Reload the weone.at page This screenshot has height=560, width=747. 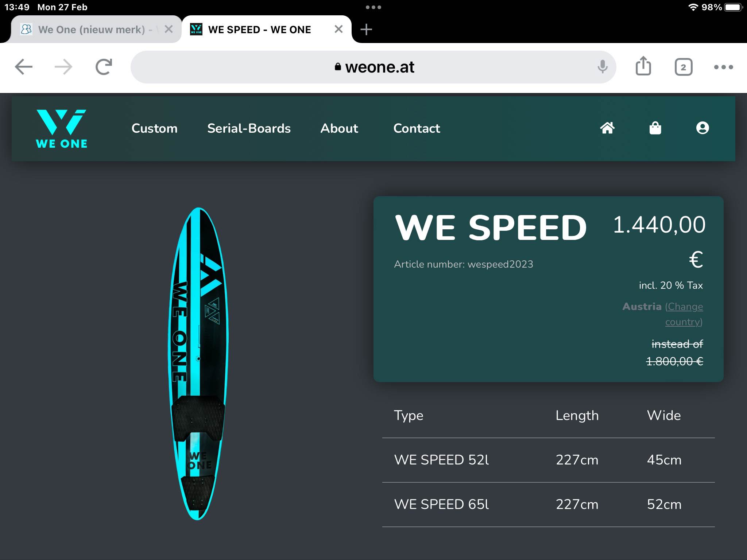[104, 67]
